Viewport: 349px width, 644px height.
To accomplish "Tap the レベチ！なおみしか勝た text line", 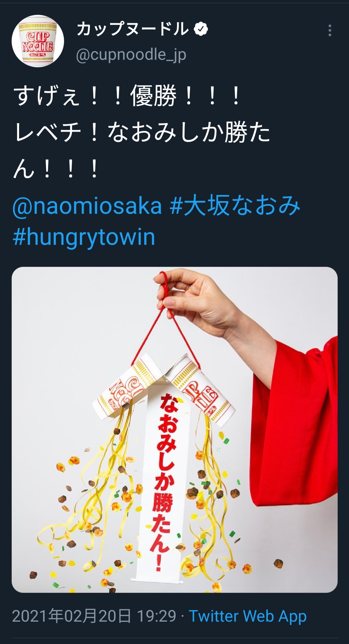I will 142,133.
